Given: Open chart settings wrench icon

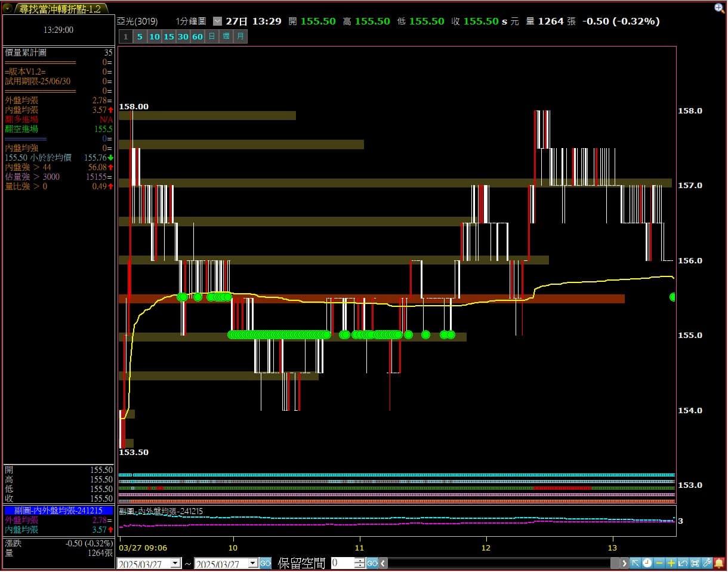Looking at the screenshot, I should 707,563.
